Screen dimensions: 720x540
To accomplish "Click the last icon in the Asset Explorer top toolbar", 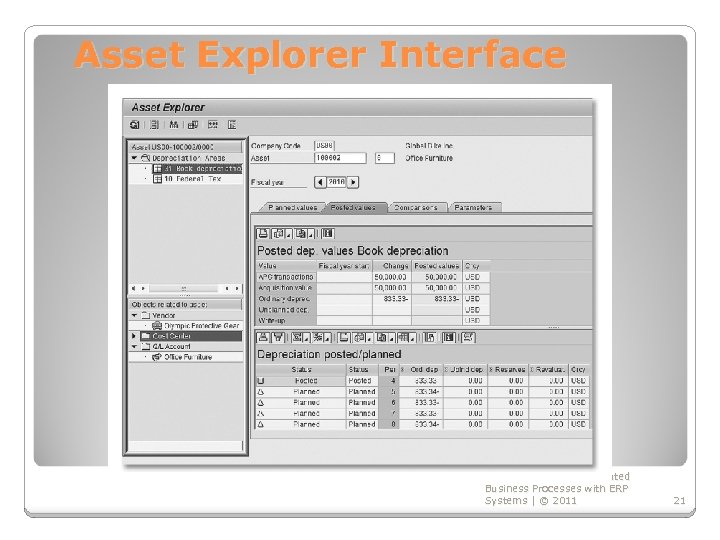I will [x=232, y=124].
